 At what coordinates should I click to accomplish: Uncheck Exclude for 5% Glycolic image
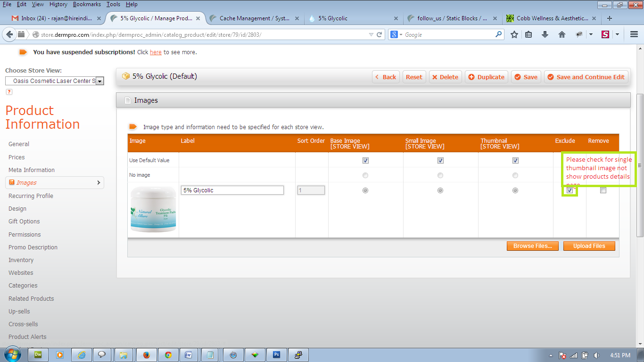(x=570, y=190)
